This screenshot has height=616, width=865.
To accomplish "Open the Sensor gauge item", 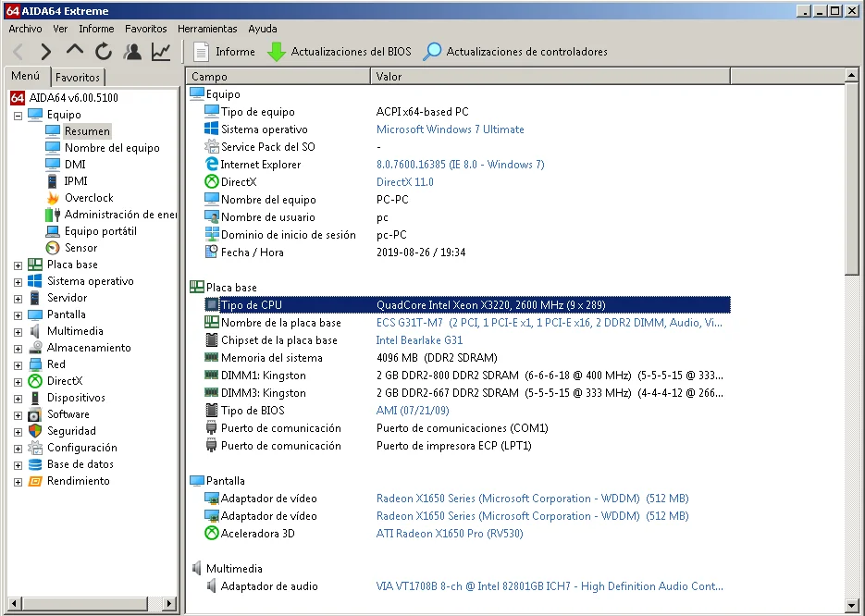I will [x=80, y=248].
